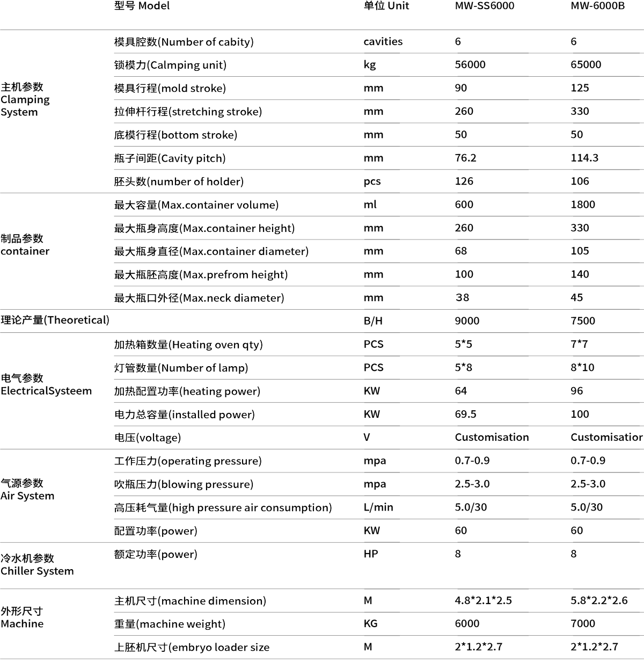Click the Max.container height label
Screen dimensions: 644x662
click(204, 228)
